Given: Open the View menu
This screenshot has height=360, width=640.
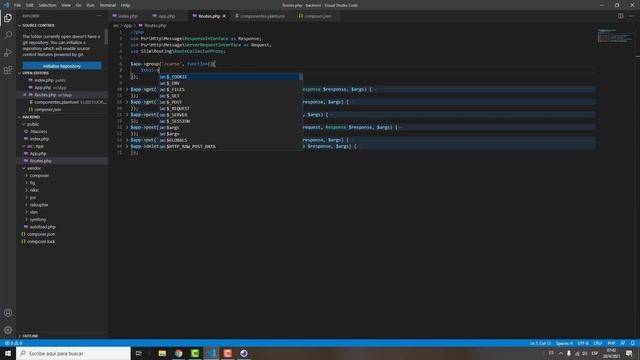Looking at the screenshot, I should pyautogui.click(x=66, y=5).
